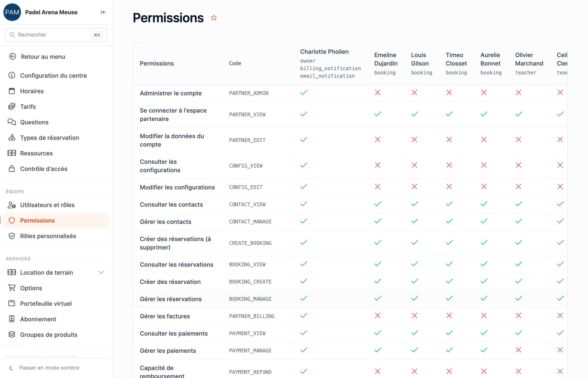Click the Configuration du centre info icon

pyautogui.click(x=12, y=75)
